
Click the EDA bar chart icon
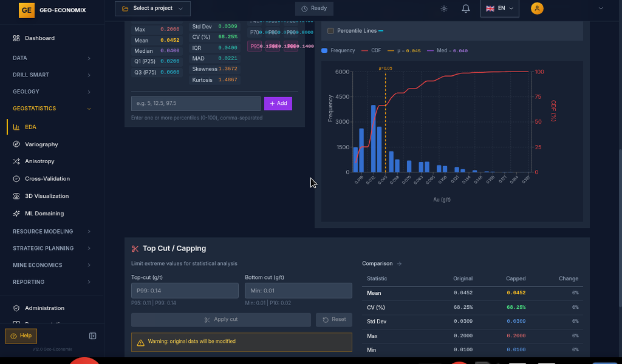click(16, 127)
